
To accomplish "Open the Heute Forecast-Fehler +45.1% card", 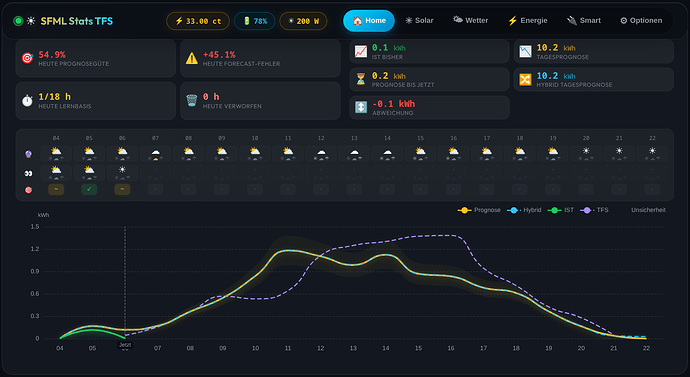I will tap(260, 59).
